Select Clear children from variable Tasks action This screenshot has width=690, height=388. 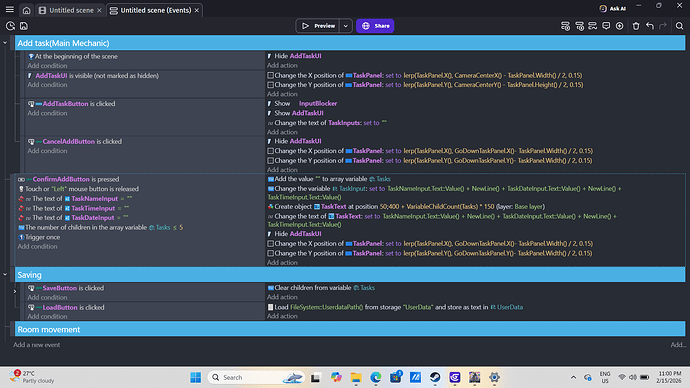coord(321,288)
